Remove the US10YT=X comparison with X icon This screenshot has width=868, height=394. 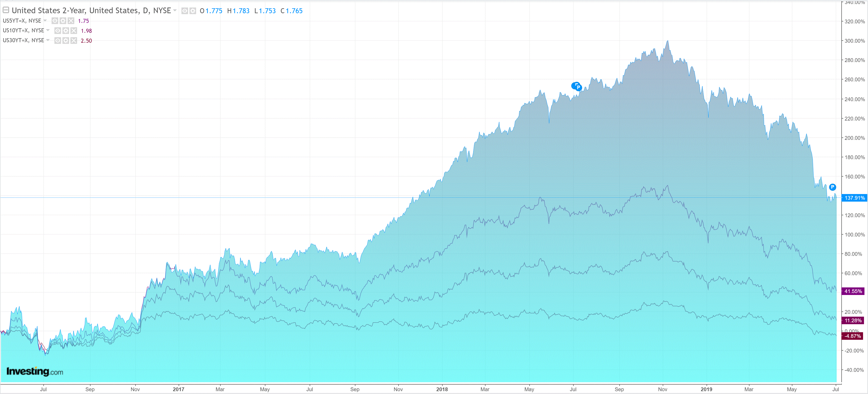pos(74,31)
